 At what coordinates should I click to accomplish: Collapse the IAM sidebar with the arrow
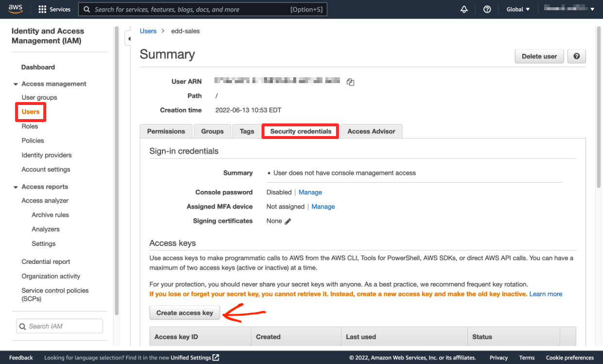pos(129,38)
